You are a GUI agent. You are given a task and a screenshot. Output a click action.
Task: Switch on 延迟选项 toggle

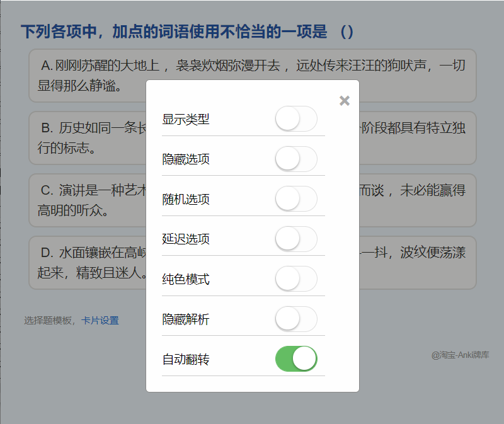296,239
